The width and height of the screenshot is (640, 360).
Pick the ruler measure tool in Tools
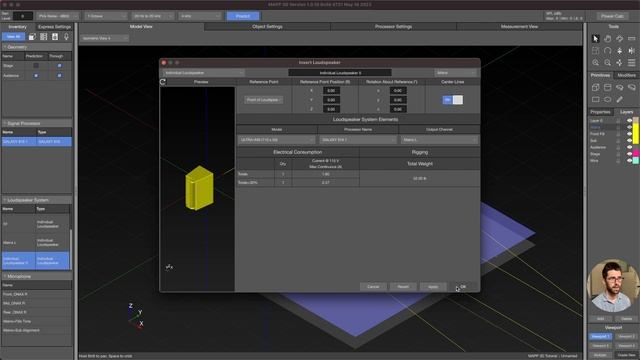[631, 38]
